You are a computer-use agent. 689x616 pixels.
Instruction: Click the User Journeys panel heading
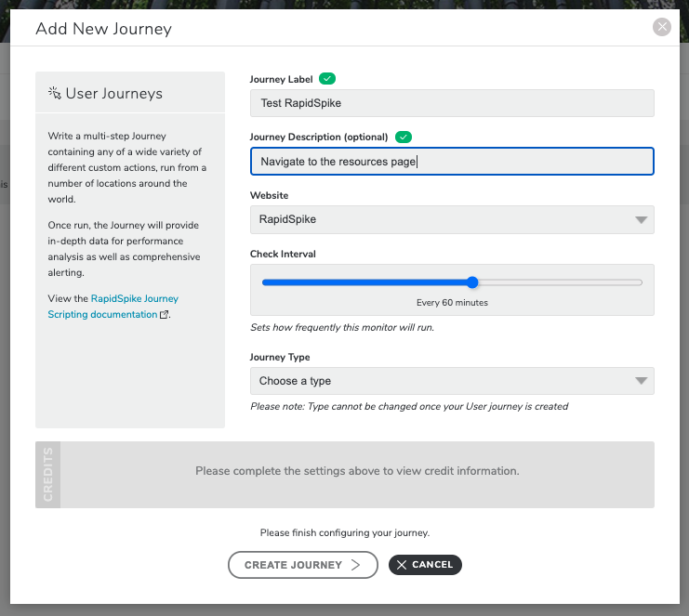pyautogui.click(x=113, y=93)
